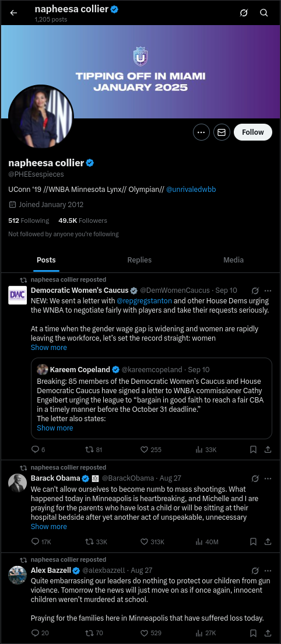The image size is (281, 644).
Task: Click the Grok icon in header
Action: point(244,13)
